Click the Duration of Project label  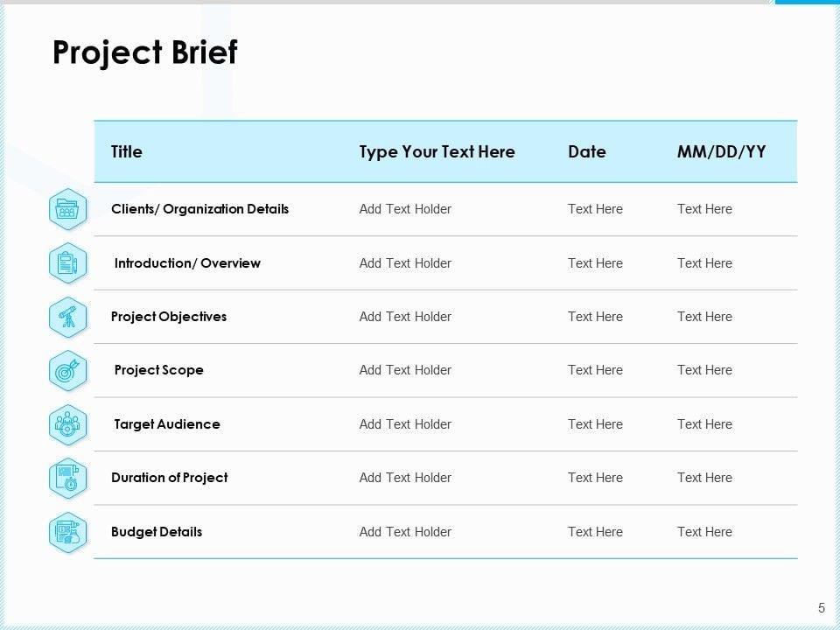pos(169,478)
